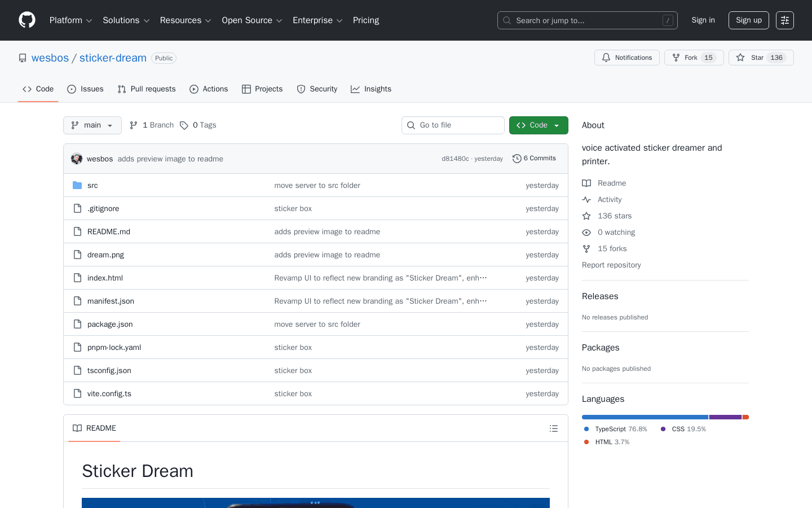Click the file icon beside dream.png

point(77,255)
